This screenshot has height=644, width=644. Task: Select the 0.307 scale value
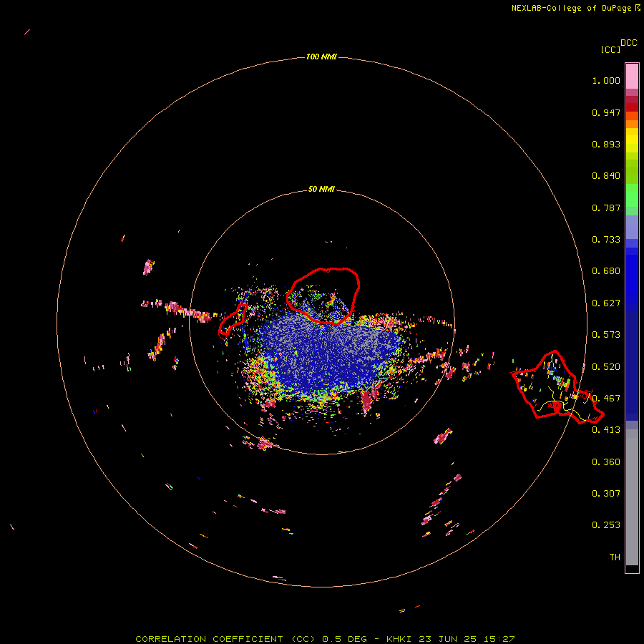606,494
